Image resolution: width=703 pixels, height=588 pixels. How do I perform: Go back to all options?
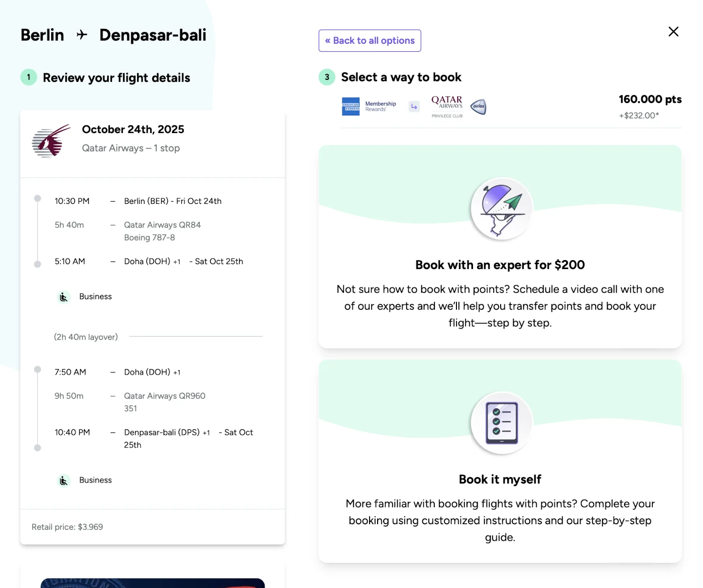[x=370, y=41]
